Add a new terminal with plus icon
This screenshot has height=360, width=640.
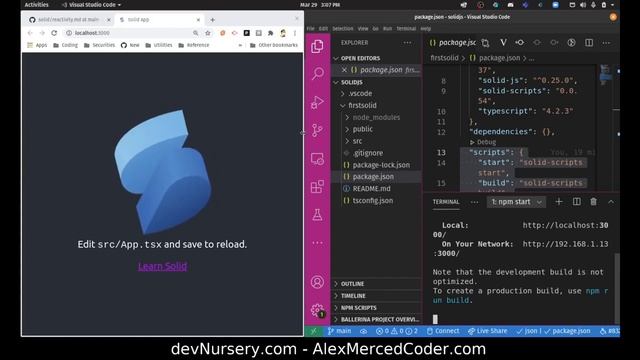click(x=559, y=202)
